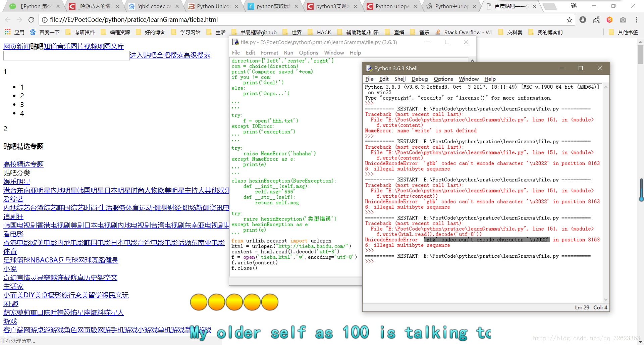Switch to the python获取远 tab
Screen dimensions: 644x345
pos(273,6)
